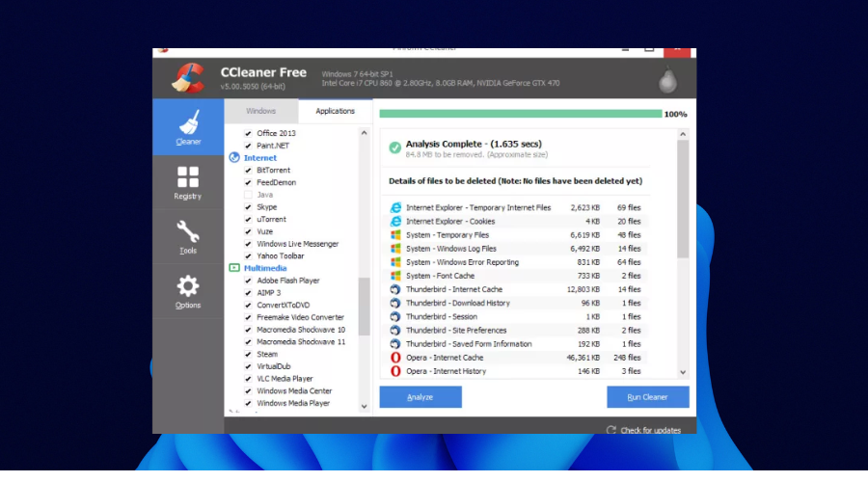Toggle the Windows Live Messenger checkbox

click(248, 244)
